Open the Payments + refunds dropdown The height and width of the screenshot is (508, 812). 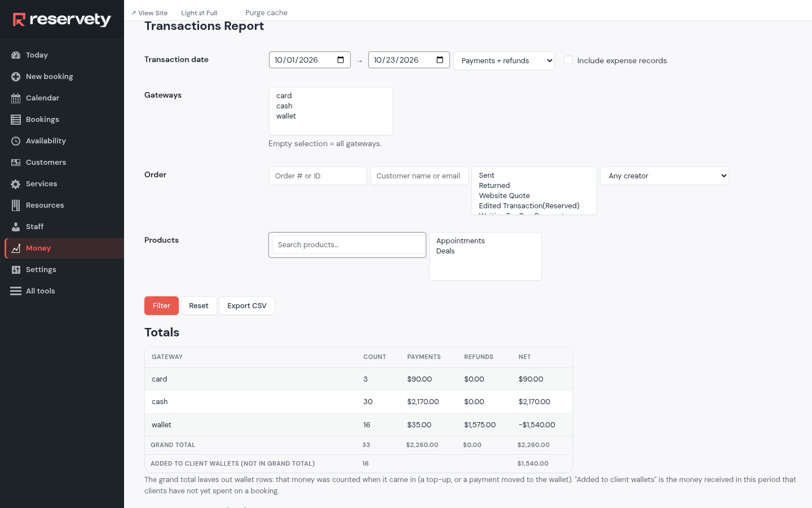pyautogui.click(x=504, y=60)
